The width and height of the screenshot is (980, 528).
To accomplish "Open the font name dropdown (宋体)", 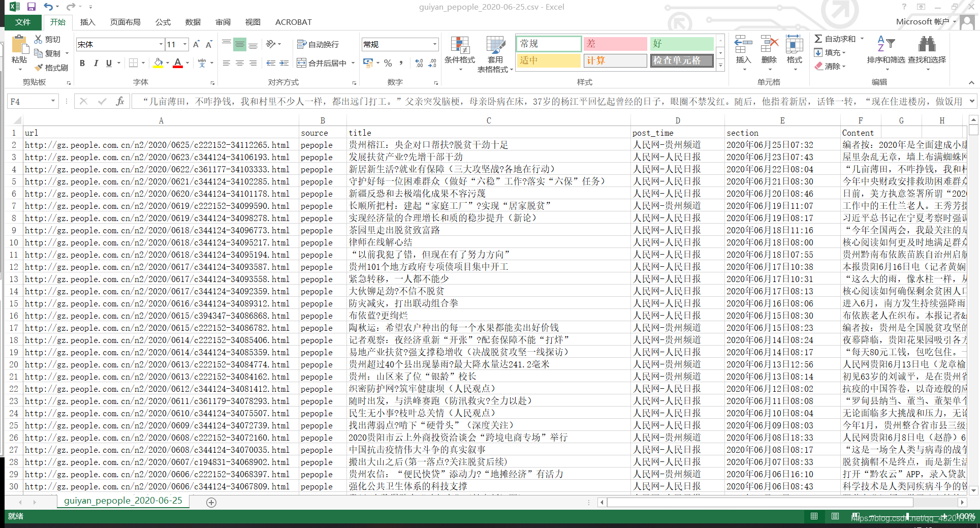I will pyautogui.click(x=161, y=44).
